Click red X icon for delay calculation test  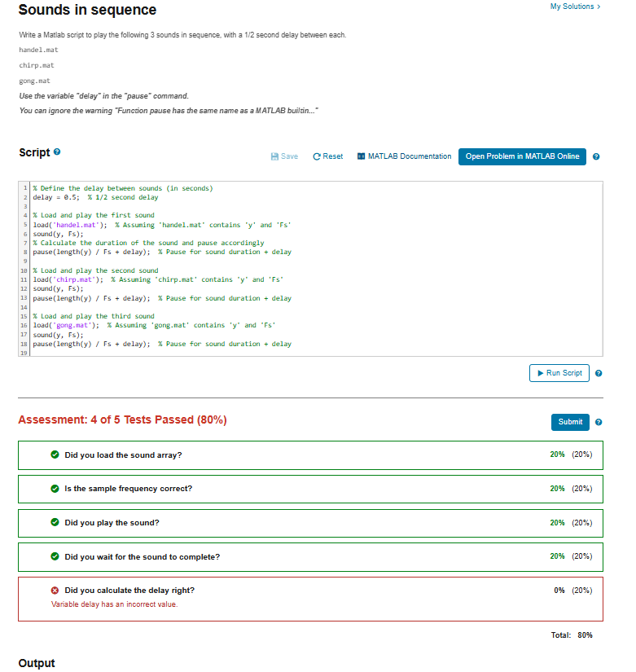[55, 591]
